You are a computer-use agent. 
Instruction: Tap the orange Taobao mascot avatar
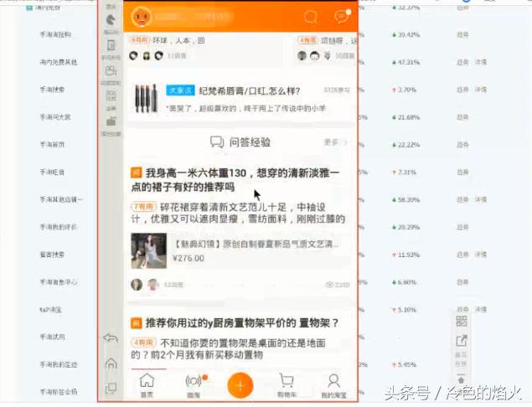click(142, 16)
